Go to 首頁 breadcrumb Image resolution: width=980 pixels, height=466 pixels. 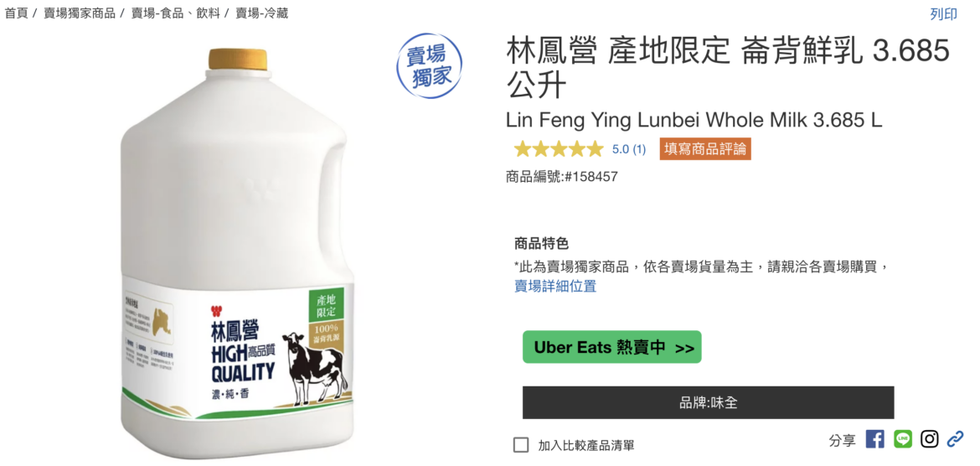click(x=16, y=13)
